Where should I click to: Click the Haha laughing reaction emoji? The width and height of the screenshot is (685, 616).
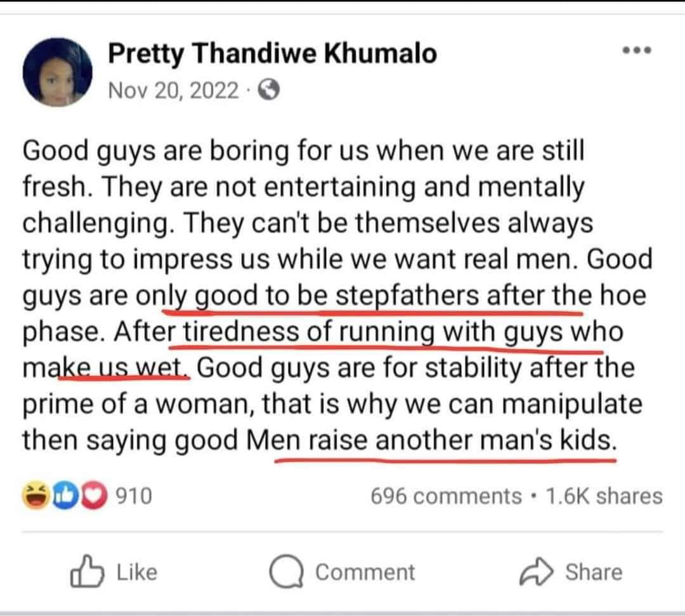tap(37, 495)
